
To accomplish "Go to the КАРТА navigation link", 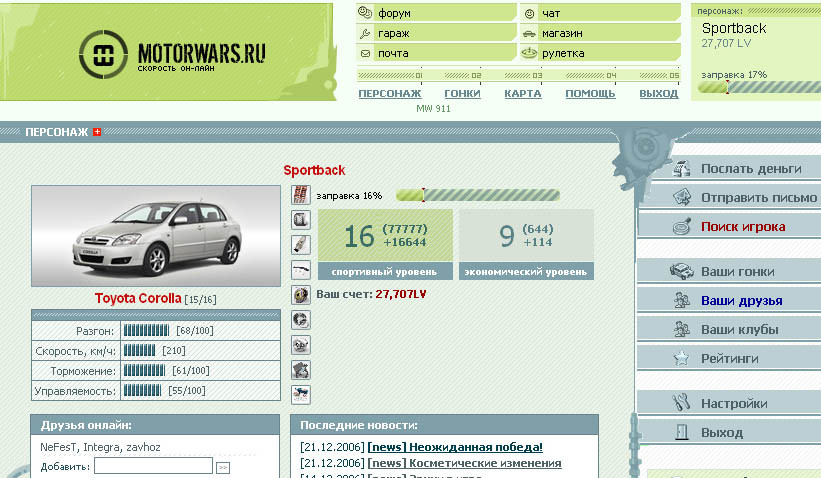I will [x=523, y=94].
